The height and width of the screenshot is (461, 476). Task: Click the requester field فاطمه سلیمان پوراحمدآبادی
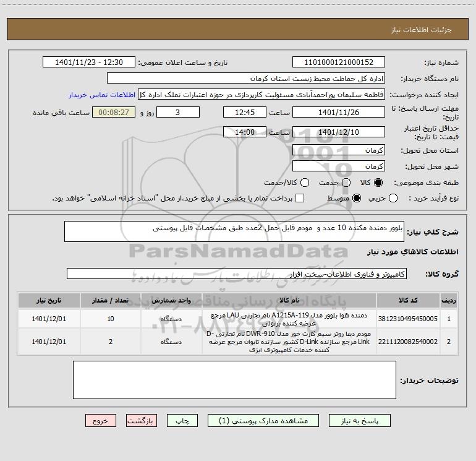click(x=261, y=95)
